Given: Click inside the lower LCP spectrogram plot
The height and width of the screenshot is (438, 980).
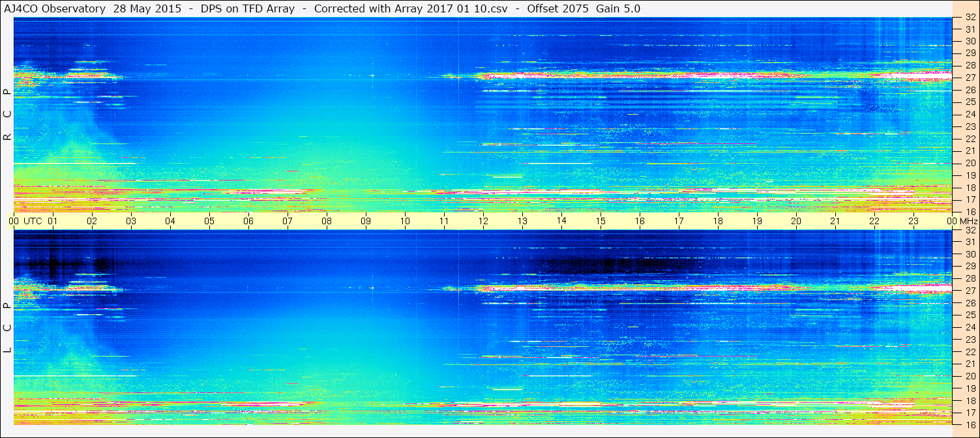Looking at the screenshot, I should pyautogui.click(x=483, y=327).
